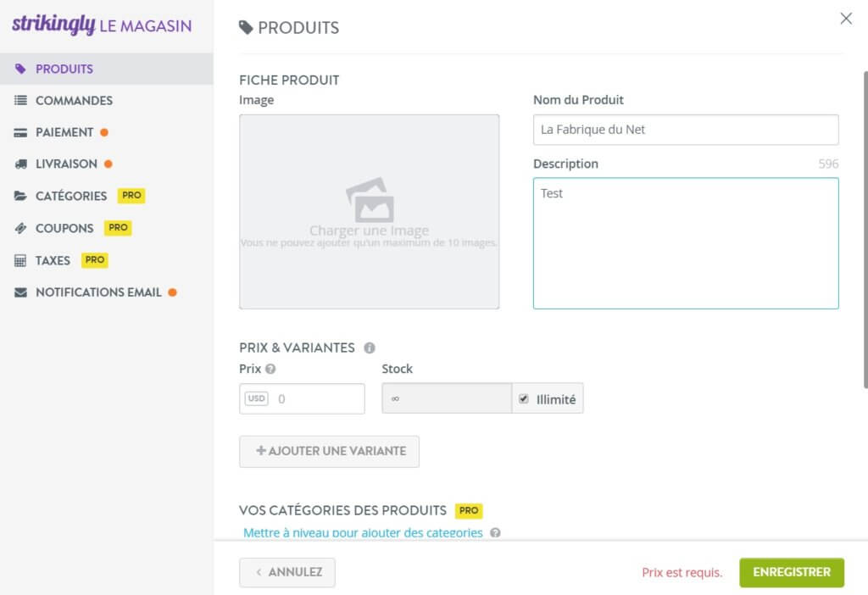Click the truck icon beside Livraison
Screen dimensions: 868x595
click(20, 164)
